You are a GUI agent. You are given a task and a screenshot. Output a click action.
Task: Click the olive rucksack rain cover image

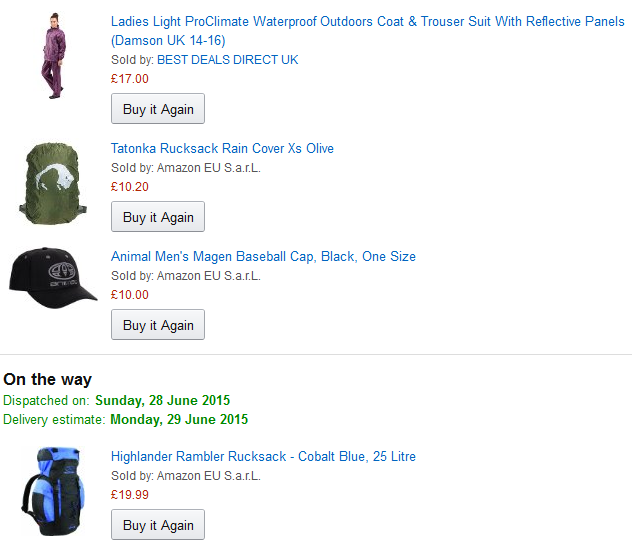coord(53,182)
